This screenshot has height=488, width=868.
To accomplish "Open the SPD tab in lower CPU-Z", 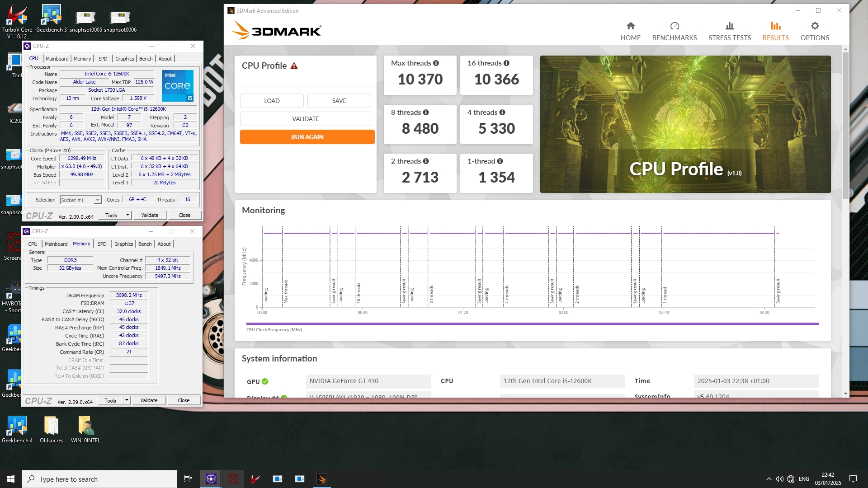I will click(x=102, y=244).
